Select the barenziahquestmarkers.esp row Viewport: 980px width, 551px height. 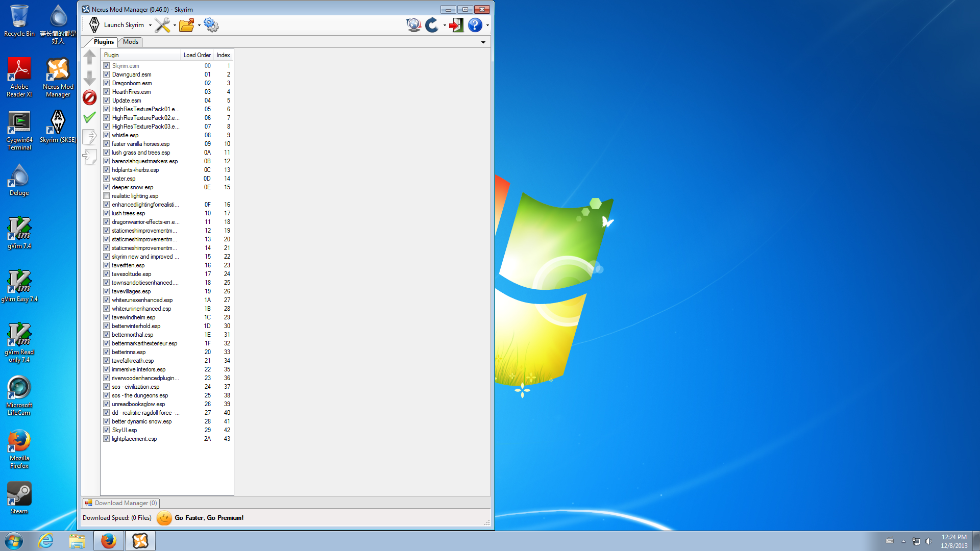click(167, 161)
